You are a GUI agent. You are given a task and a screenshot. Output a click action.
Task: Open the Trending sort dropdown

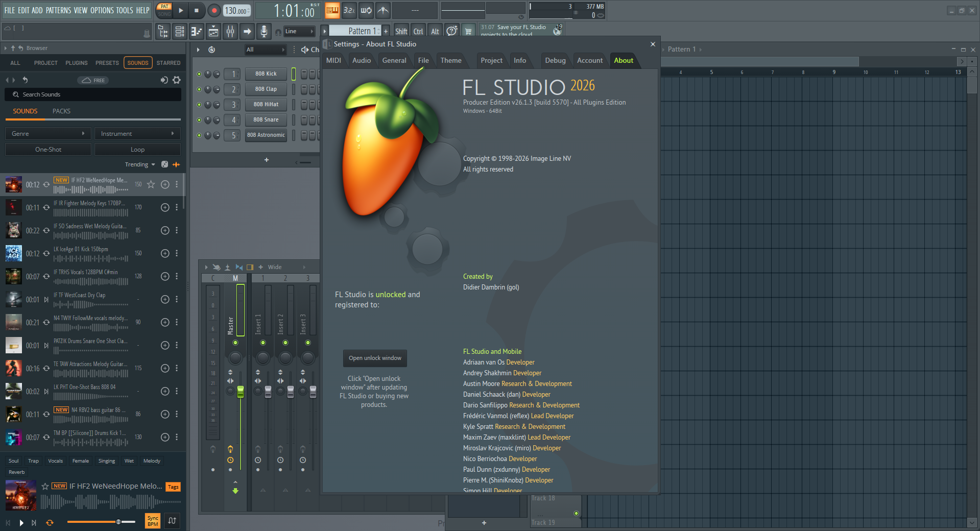[140, 164]
